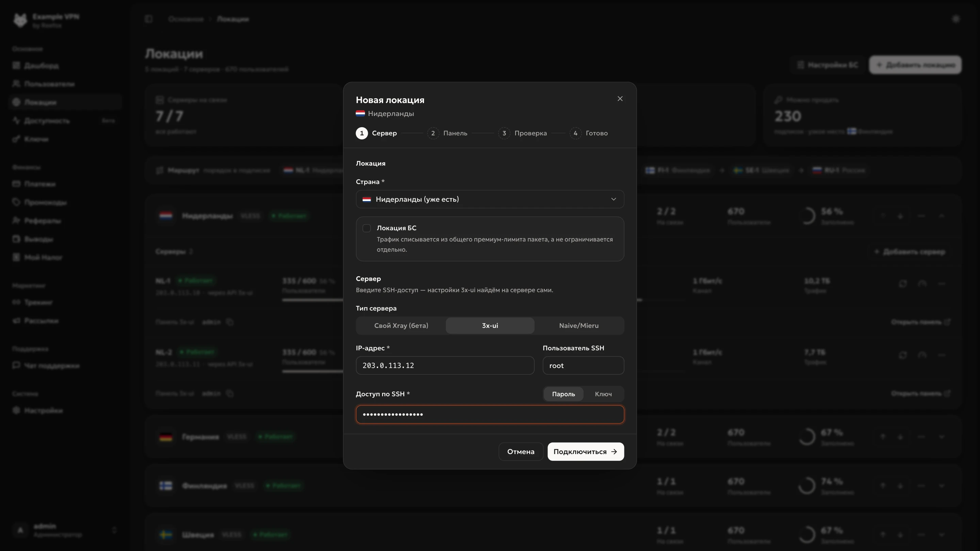Toggle the sidebar collapse icon in header
The image size is (980, 551).
coord(149,19)
